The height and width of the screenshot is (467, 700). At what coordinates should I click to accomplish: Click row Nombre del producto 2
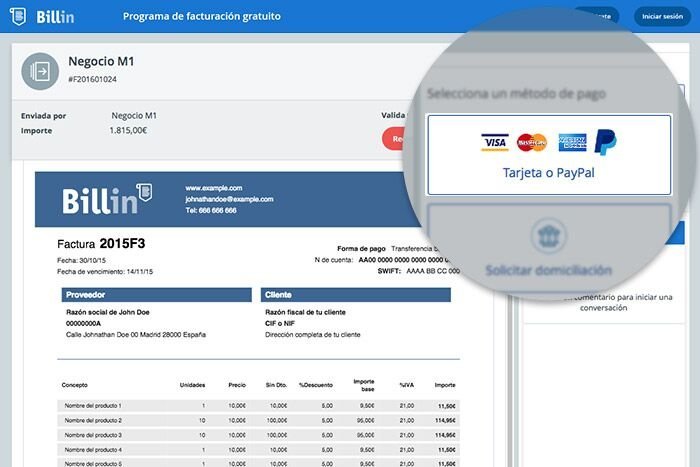tap(258, 421)
